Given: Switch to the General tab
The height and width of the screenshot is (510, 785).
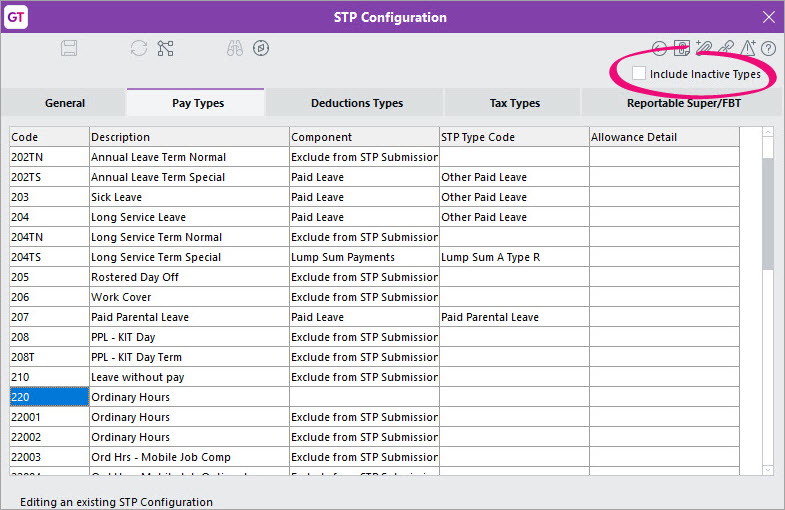Looking at the screenshot, I should click(65, 103).
